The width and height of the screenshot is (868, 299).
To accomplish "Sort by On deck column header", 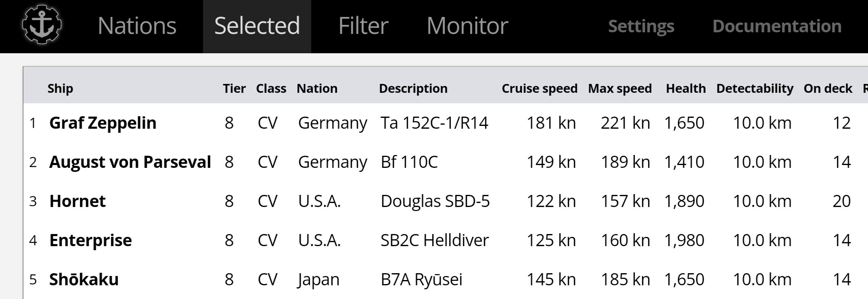I will pos(828,88).
